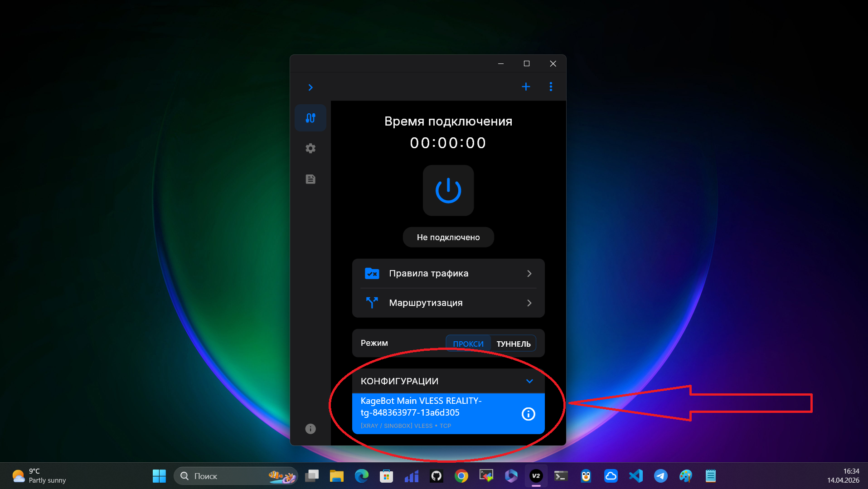Click the power button to connect
The image size is (868, 489).
click(448, 190)
